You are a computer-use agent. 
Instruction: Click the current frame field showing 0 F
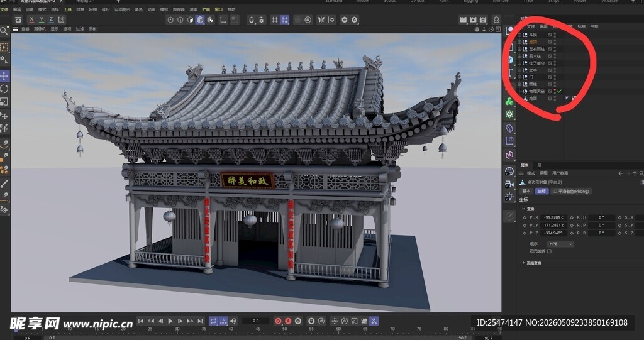click(x=255, y=321)
